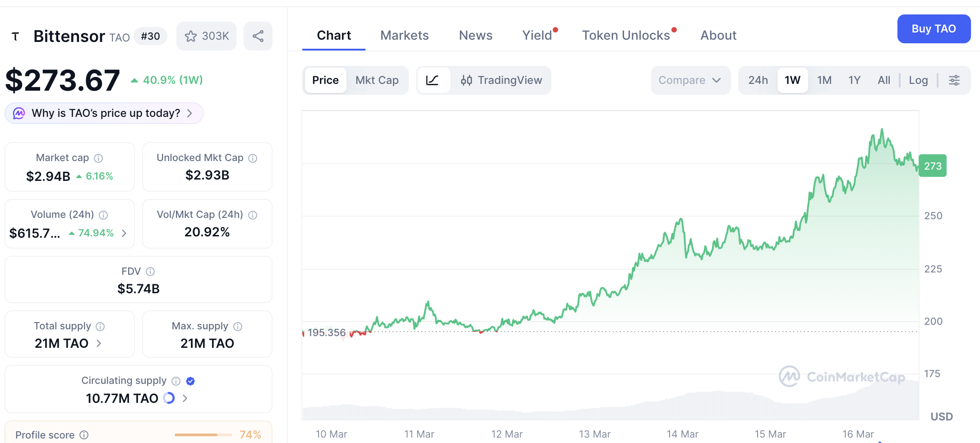Set chart range to 24h

pos(758,80)
